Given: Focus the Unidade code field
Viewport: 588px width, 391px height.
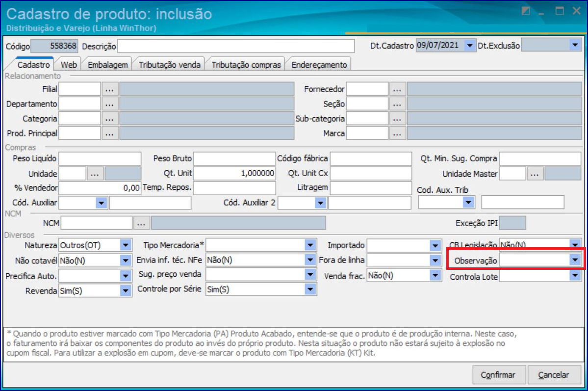Looking at the screenshot, I should 73,174.
